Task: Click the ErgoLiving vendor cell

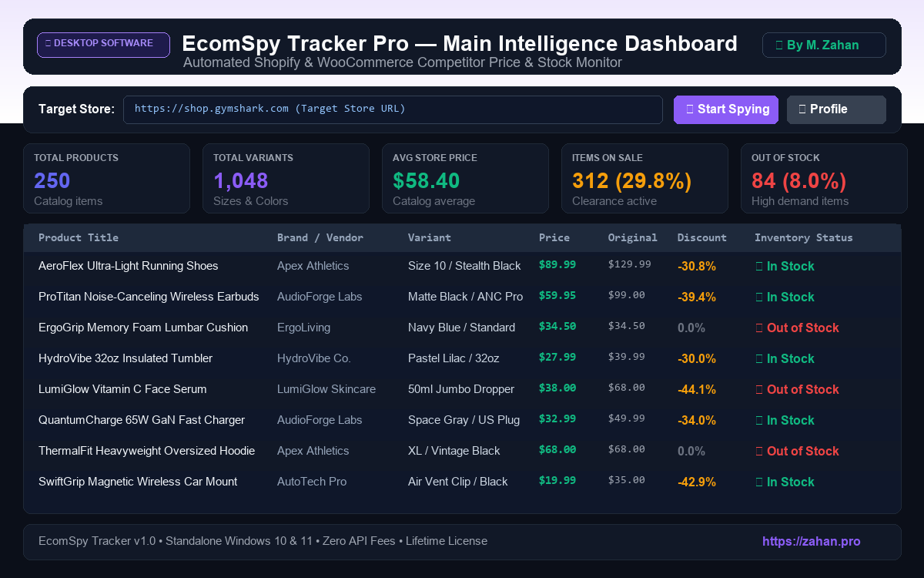Action: tap(303, 328)
